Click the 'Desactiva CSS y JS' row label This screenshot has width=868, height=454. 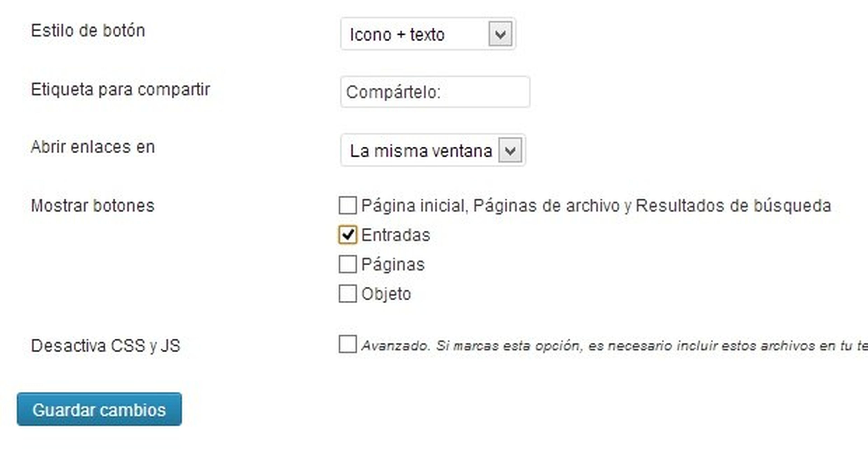tap(106, 346)
